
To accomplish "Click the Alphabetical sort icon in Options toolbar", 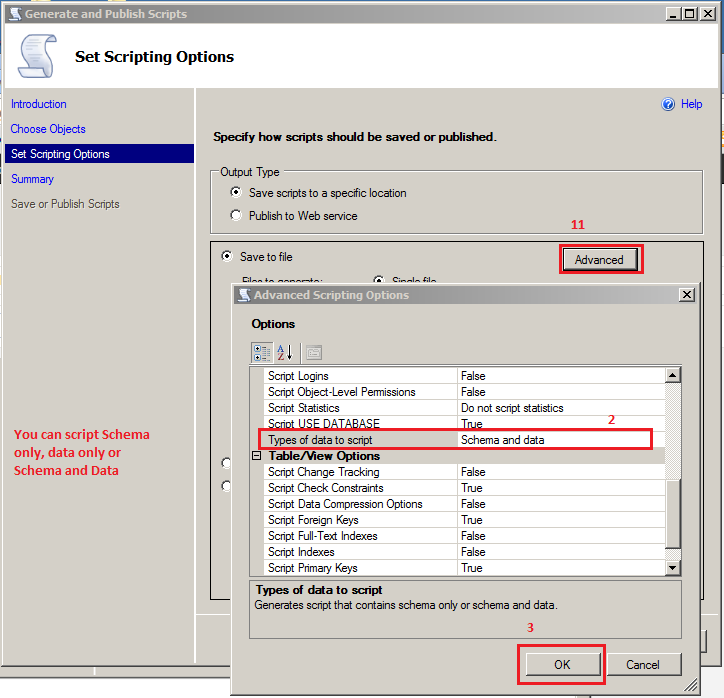I will click(x=285, y=353).
